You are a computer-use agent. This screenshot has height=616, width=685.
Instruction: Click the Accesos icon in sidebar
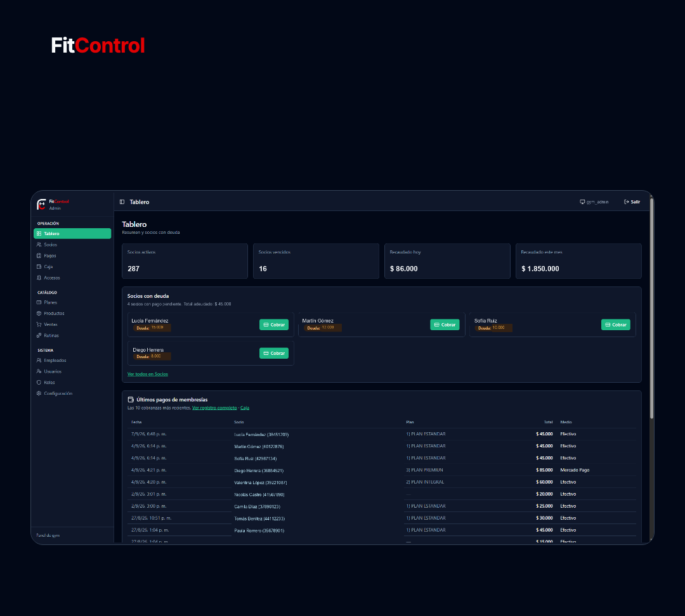(39, 278)
